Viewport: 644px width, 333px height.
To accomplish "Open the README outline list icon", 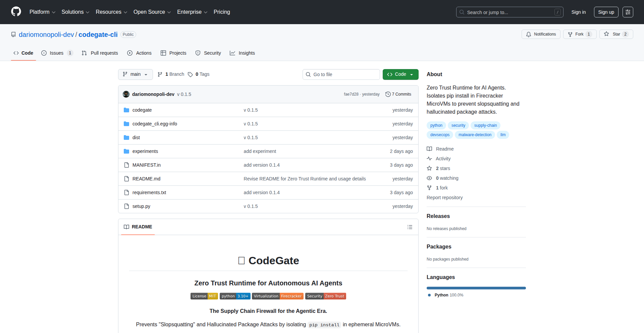I will (x=410, y=227).
